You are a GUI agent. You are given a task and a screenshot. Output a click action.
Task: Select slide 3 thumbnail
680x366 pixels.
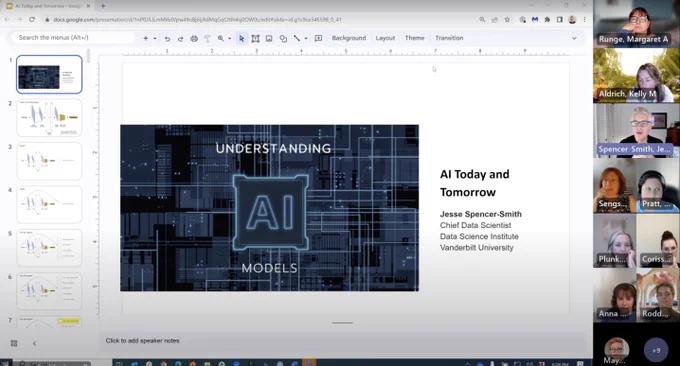(49, 161)
